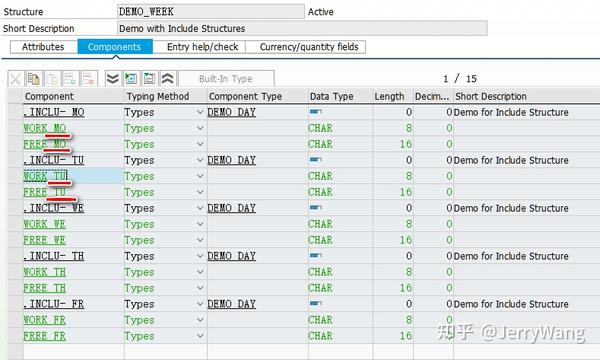
Task: Click the Insert row icon
Action: (70, 79)
